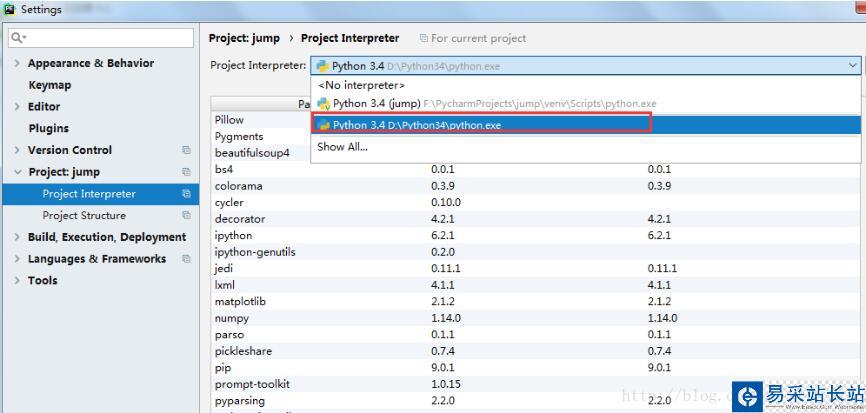Click the copy icon beside Project Interpreter
866x413 pixels.
pos(186,194)
